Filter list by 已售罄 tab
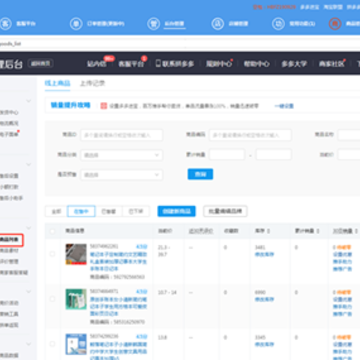 point(109,211)
